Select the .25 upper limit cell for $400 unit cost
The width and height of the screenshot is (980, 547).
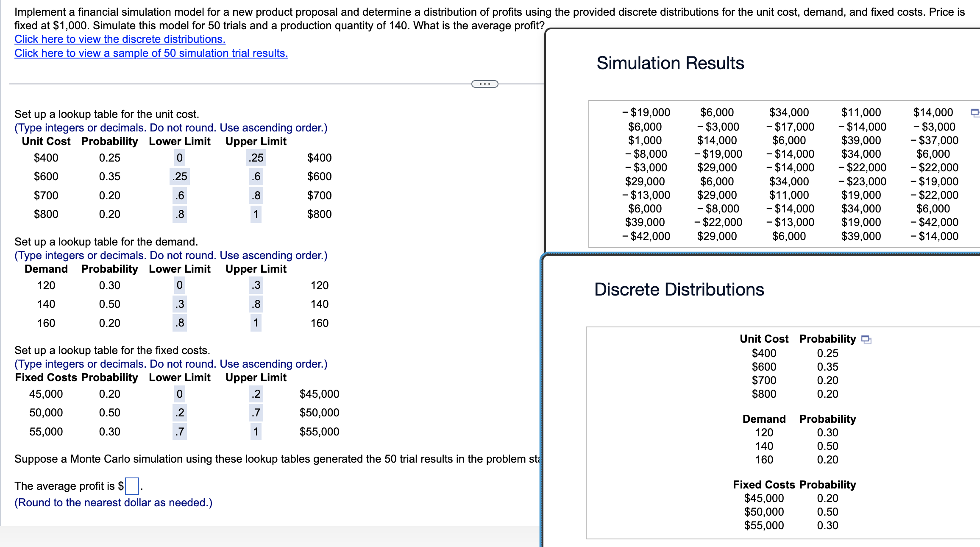click(x=256, y=157)
